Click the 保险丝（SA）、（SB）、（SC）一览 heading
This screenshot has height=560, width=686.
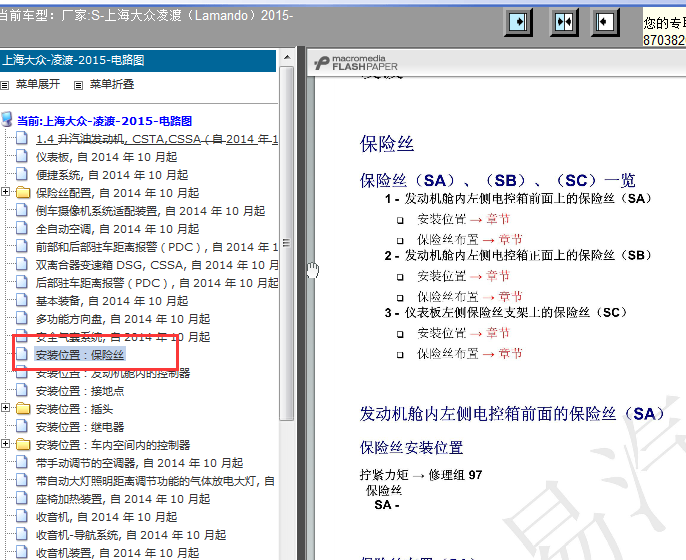497,180
